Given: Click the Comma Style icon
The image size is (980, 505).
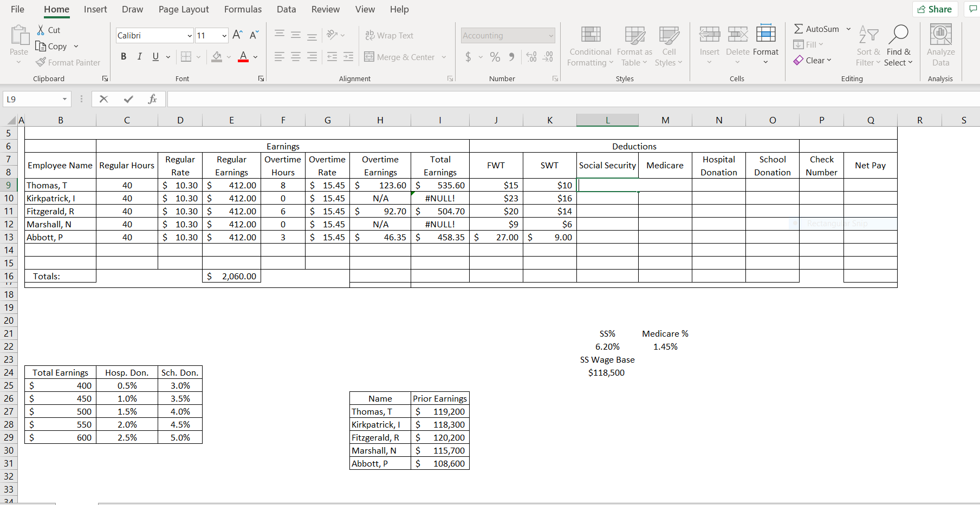Looking at the screenshot, I should pyautogui.click(x=510, y=56).
